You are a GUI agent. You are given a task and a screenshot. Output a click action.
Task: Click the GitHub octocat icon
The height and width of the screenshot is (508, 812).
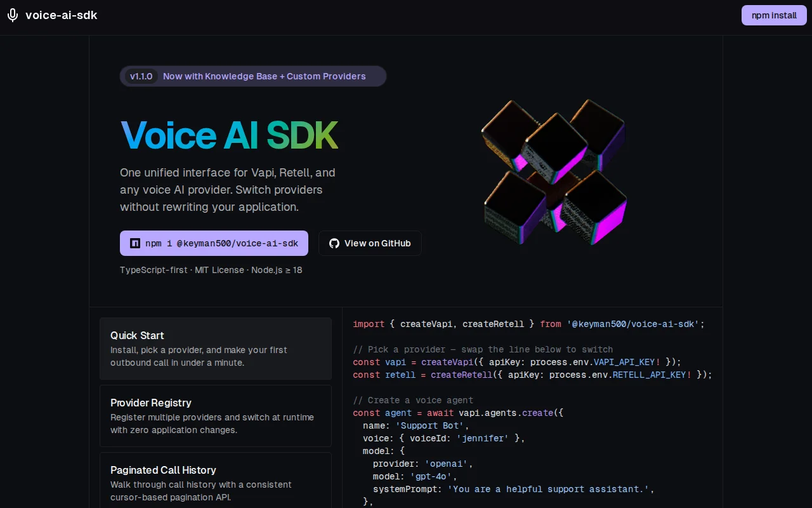(334, 243)
